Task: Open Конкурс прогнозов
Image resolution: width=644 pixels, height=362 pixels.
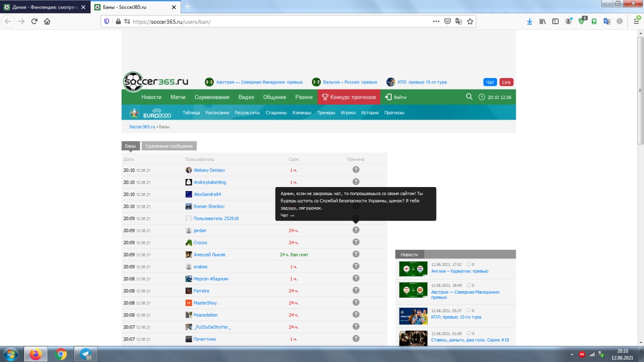Action: (349, 97)
